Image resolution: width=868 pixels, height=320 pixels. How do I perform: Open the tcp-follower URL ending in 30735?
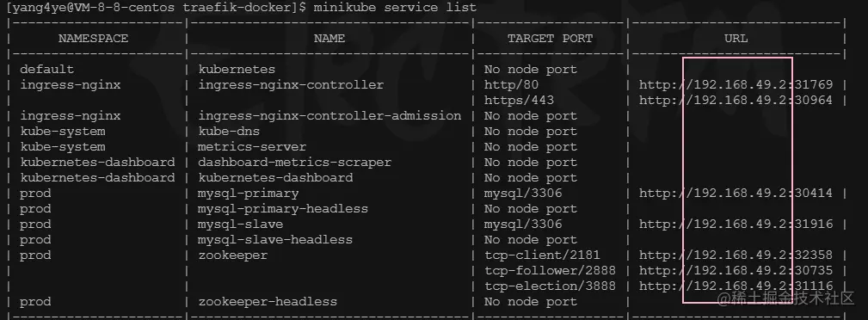(x=736, y=271)
